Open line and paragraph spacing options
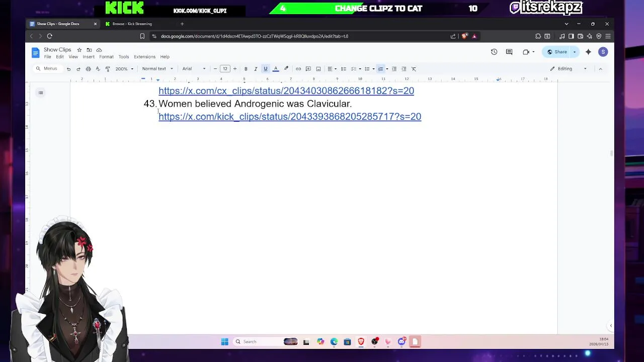The height and width of the screenshot is (362, 644). (344, 69)
